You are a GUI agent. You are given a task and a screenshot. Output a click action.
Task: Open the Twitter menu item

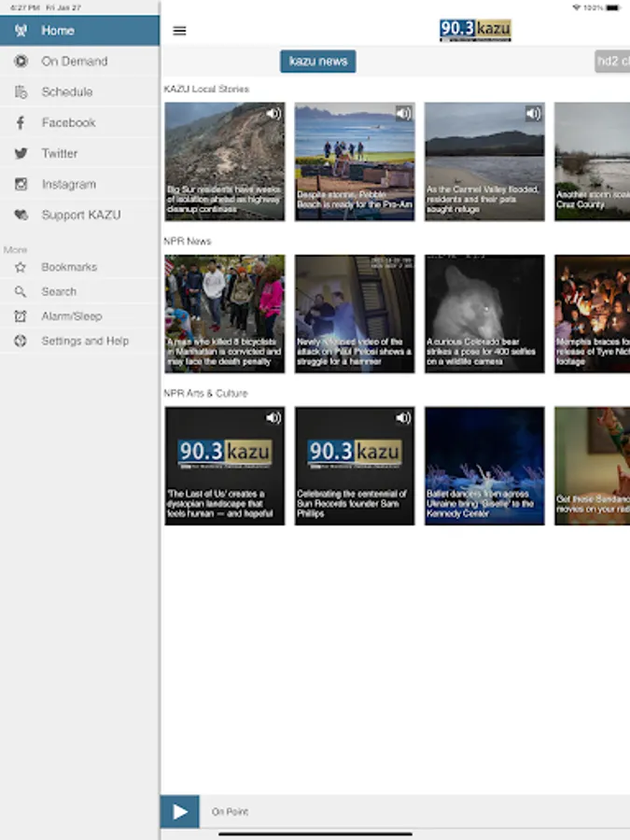tap(80, 153)
